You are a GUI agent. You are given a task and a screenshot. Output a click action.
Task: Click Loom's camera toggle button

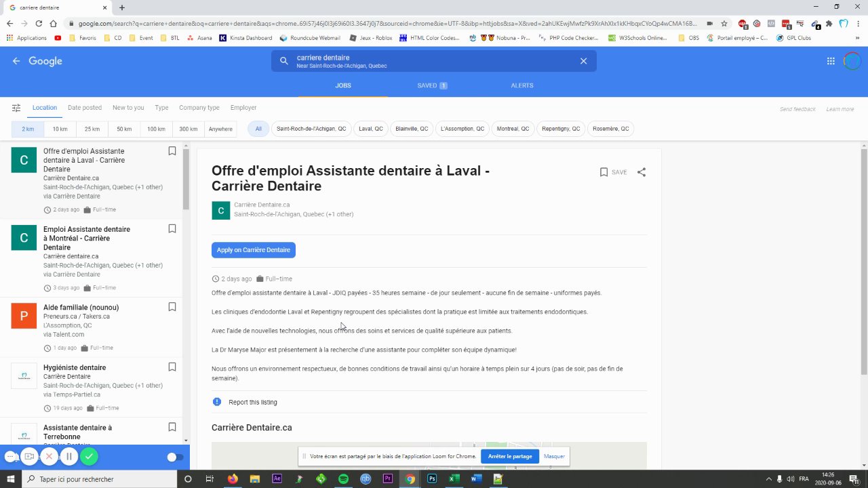[x=29, y=457]
